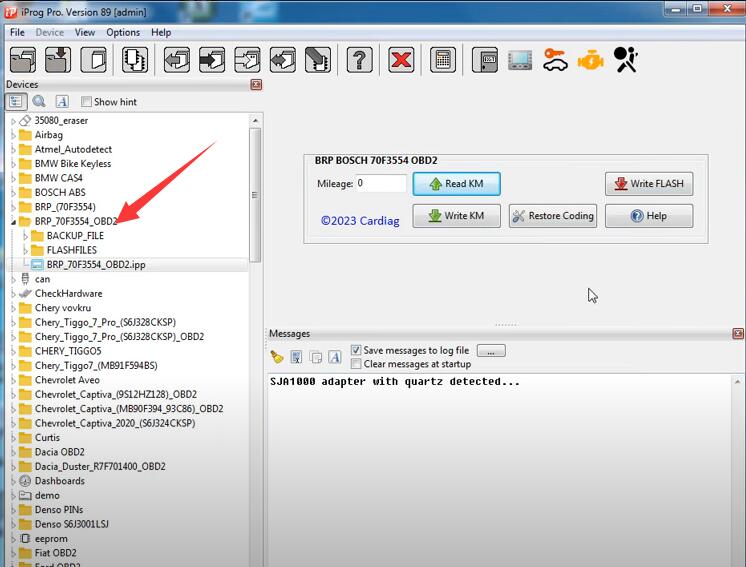Click the blank document toolbar icon
Screen dimensions: 746x567
[x=93, y=60]
